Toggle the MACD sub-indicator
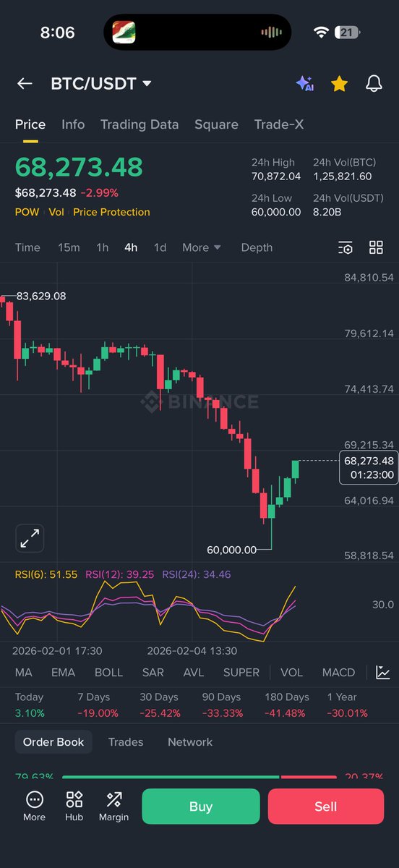Viewport: 399px width, 868px height. pyautogui.click(x=338, y=673)
